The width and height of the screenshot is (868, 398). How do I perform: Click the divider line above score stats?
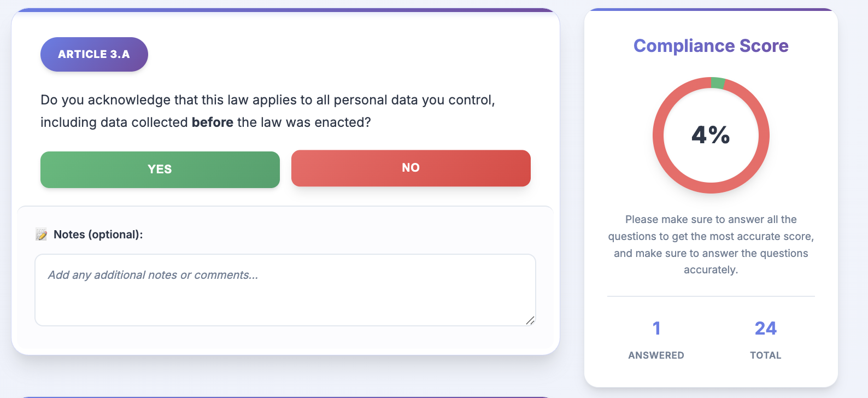(711, 296)
